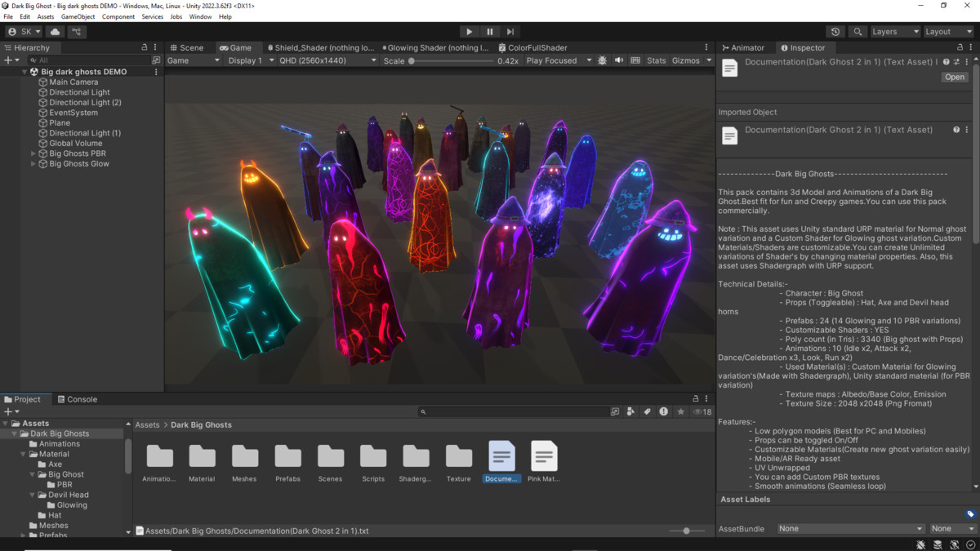Toggle the audio mute icon in Game view

coord(619,60)
